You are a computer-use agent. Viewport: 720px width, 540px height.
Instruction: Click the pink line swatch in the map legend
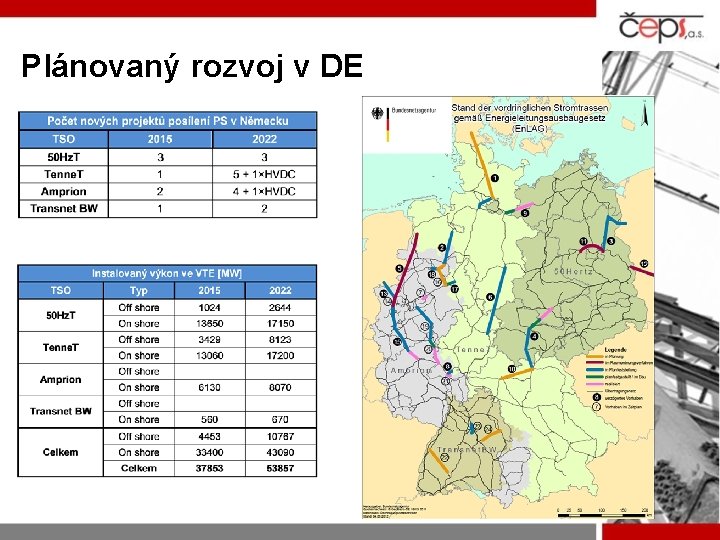[x=595, y=383]
